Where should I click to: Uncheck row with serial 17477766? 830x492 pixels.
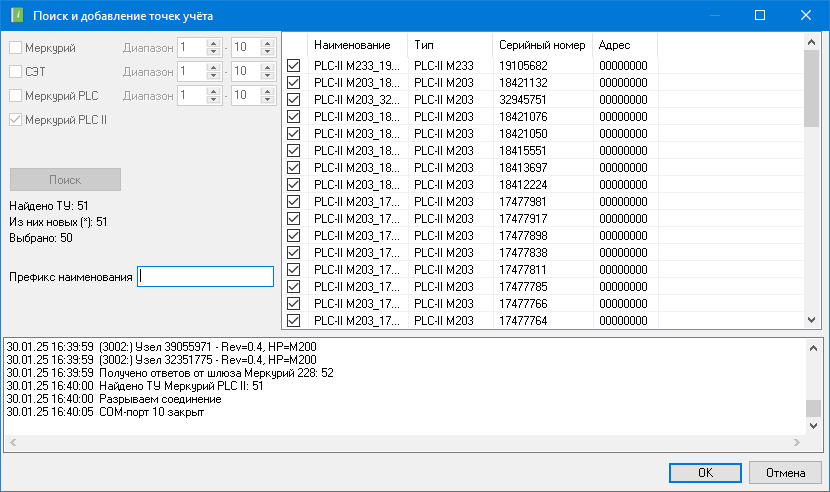pyautogui.click(x=293, y=303)
